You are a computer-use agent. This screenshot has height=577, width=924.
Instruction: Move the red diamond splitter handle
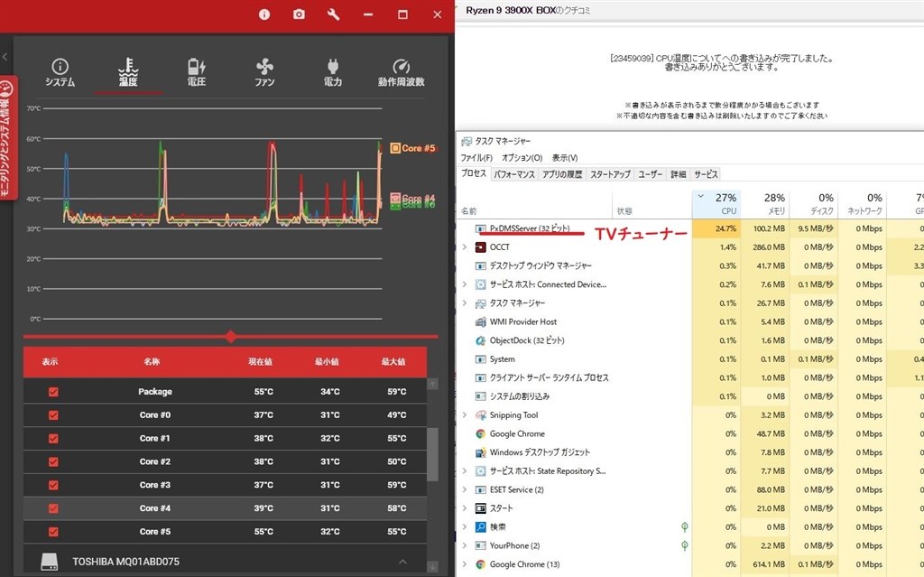(230, 337)
